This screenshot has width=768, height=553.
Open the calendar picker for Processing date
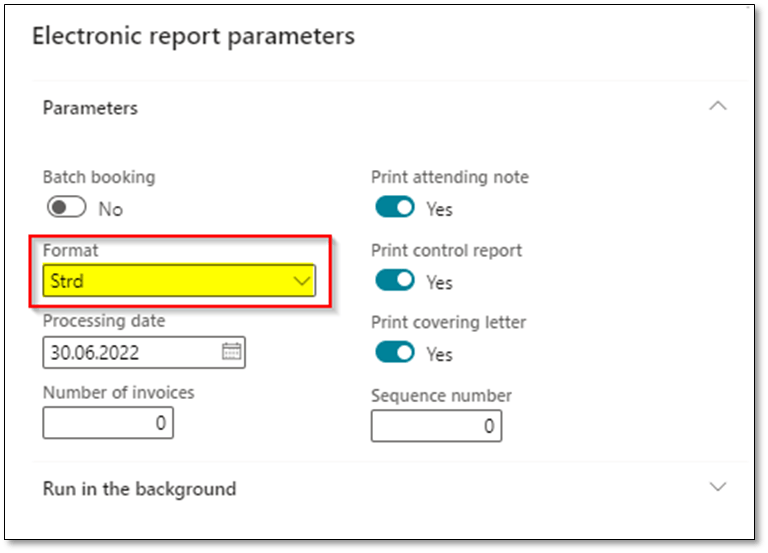point(231,351)
